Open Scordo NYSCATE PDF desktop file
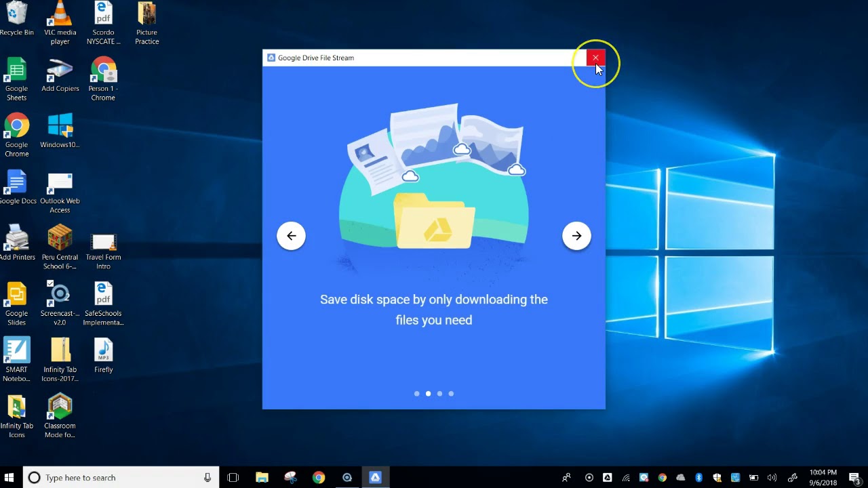This screenshot has width=868, height=488. 103,23
